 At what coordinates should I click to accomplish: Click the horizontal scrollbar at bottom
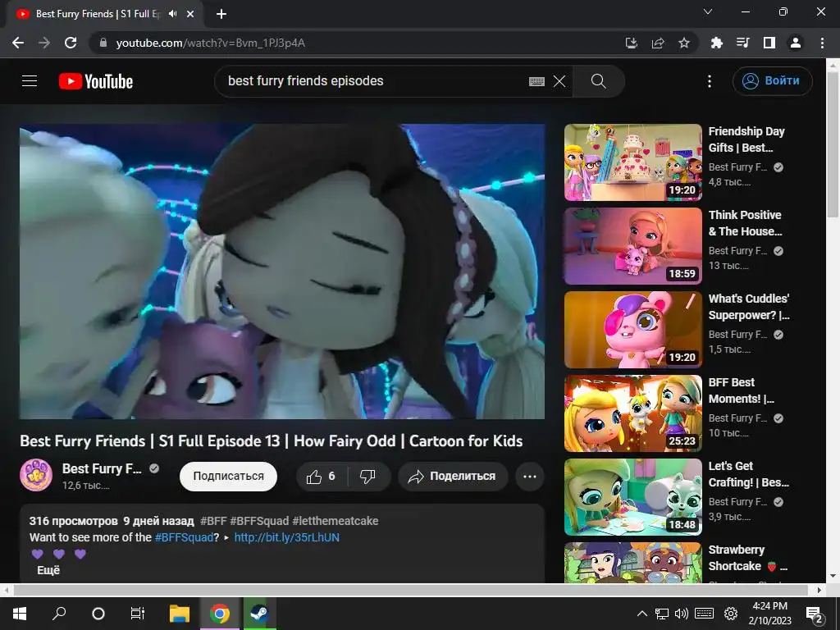(410, 590)
